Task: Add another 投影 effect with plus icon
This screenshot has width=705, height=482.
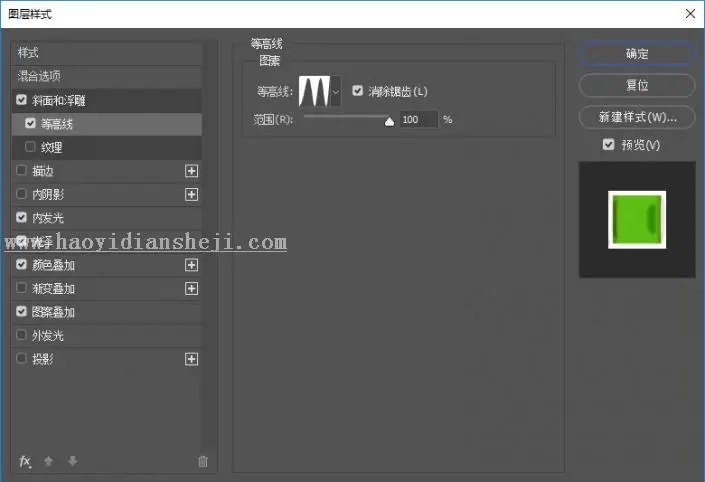Action: point(192,359)
